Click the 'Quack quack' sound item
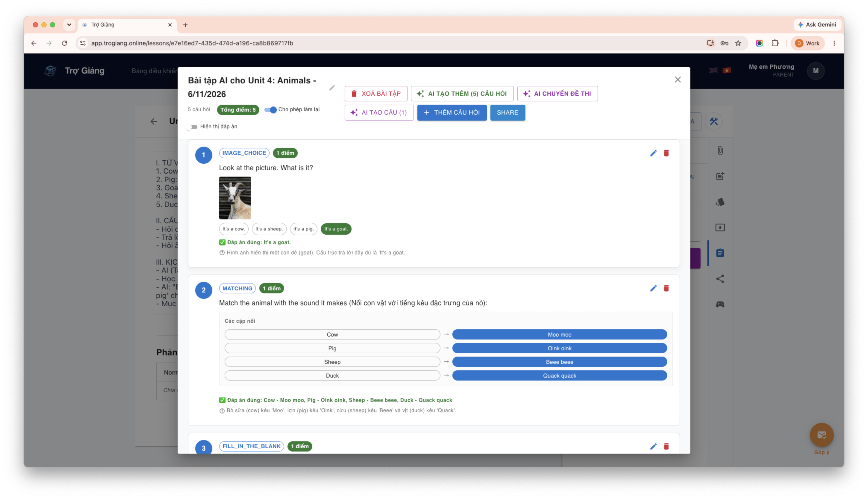Viewport: 868px width, 499px height. tap(559, 376)
